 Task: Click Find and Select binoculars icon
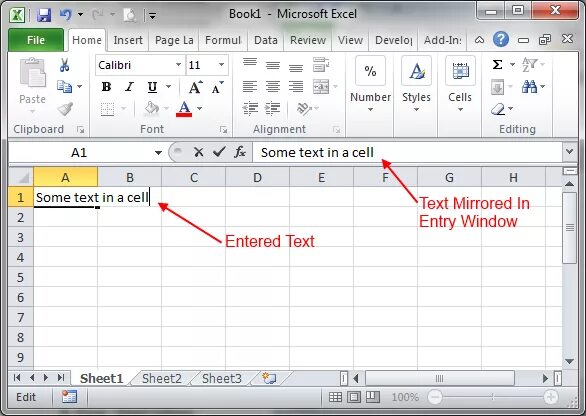coord(529,87)
